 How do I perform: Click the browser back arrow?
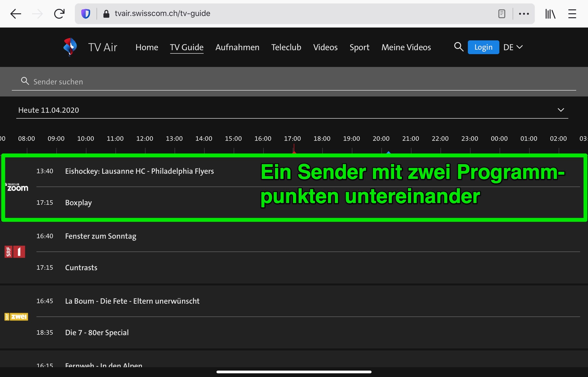point(16,14)
